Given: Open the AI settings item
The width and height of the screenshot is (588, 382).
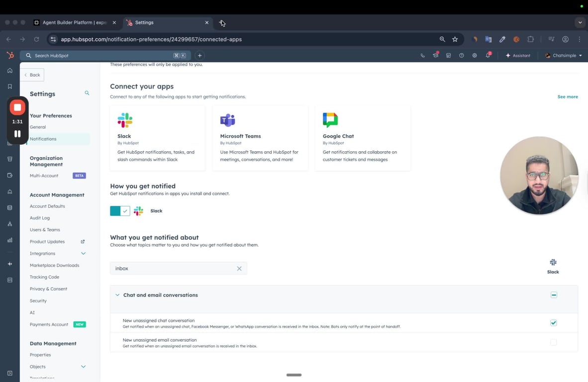Looking at the screenshot, I should (32, 313).
